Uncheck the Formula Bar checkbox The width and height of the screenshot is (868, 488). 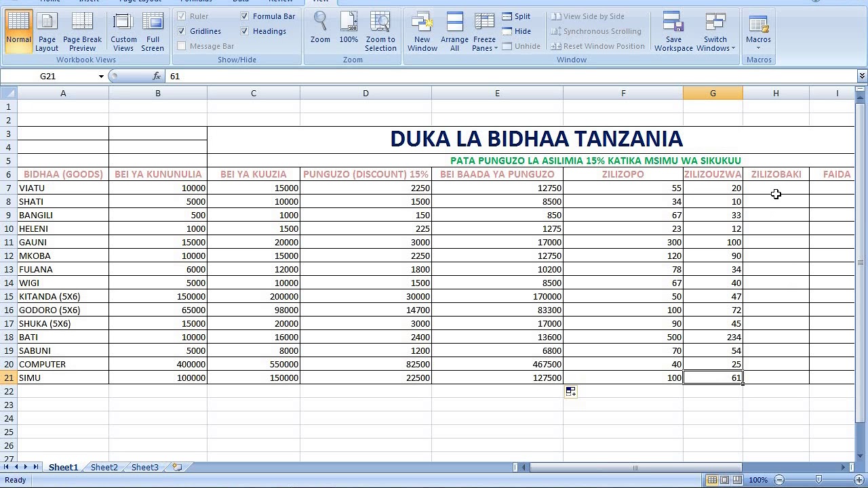pyautogui.click(x=245, y=16)
